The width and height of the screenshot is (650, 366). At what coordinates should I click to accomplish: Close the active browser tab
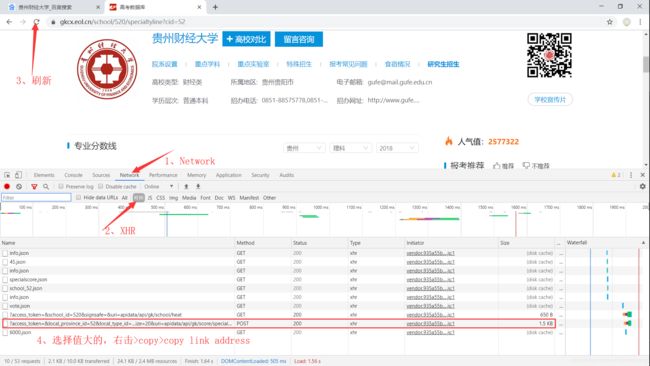pyautogui.click(x=199, y=7)
